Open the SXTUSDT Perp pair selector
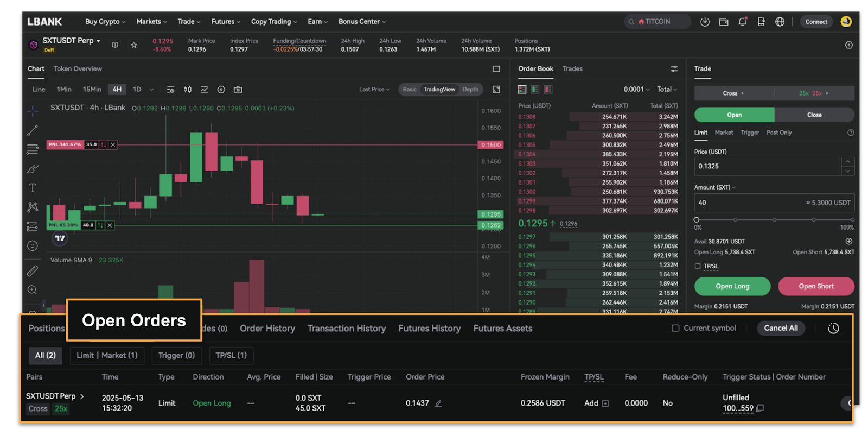Image resolution: width=868 pixels, height=429 pixels. click(x=71, y=41)
